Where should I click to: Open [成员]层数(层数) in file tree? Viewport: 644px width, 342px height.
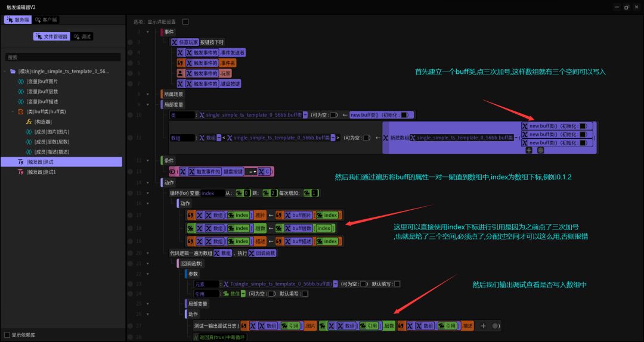(52, 142)
